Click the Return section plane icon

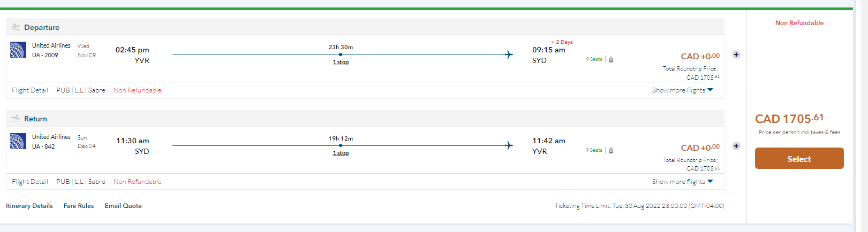click(16, 118)
